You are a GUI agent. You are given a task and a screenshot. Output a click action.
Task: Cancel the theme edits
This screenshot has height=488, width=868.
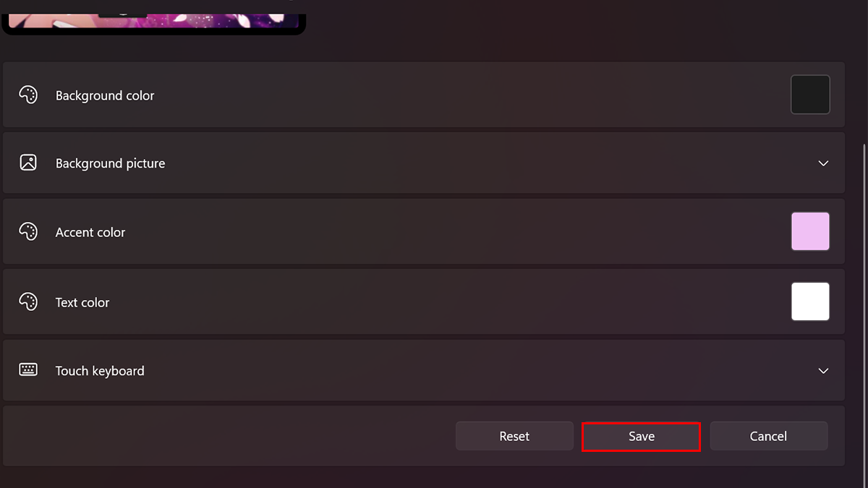[x=768, y=437]
